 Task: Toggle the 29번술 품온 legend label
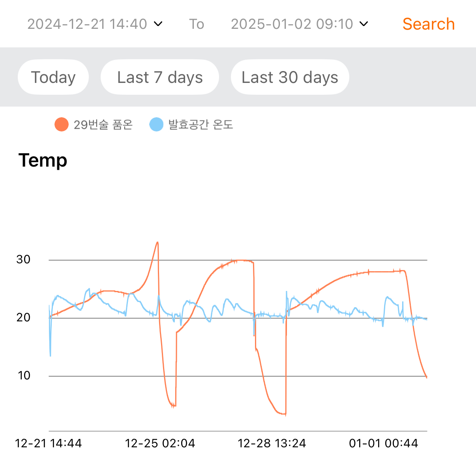pyautogui.click(x=103, y=125)
